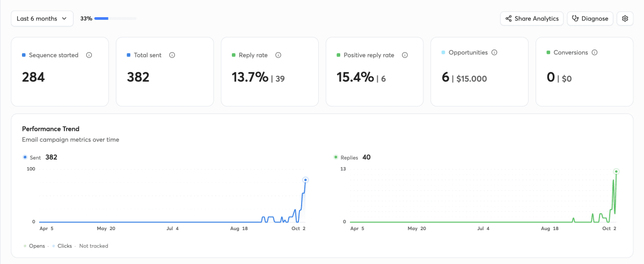The width and height of the screenshot is (644, 264).
Task: Click info icon beside Conversions
Action: pyautogui.click(x=595, y=53)
